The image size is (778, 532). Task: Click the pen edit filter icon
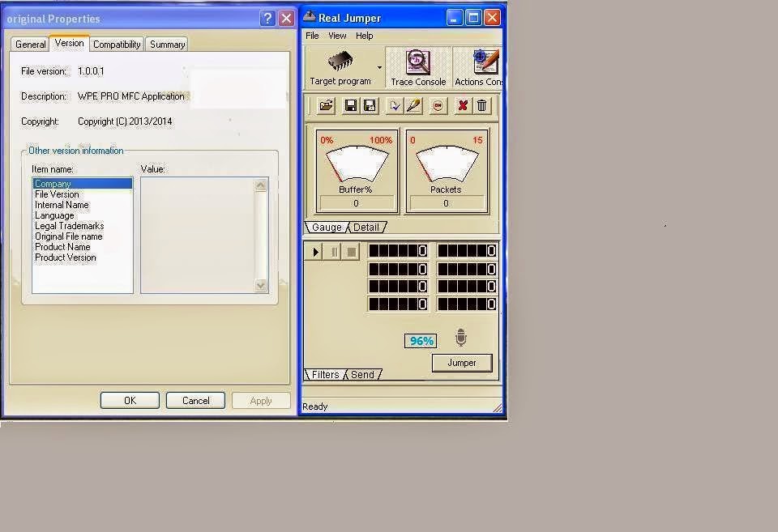point(414,105)
